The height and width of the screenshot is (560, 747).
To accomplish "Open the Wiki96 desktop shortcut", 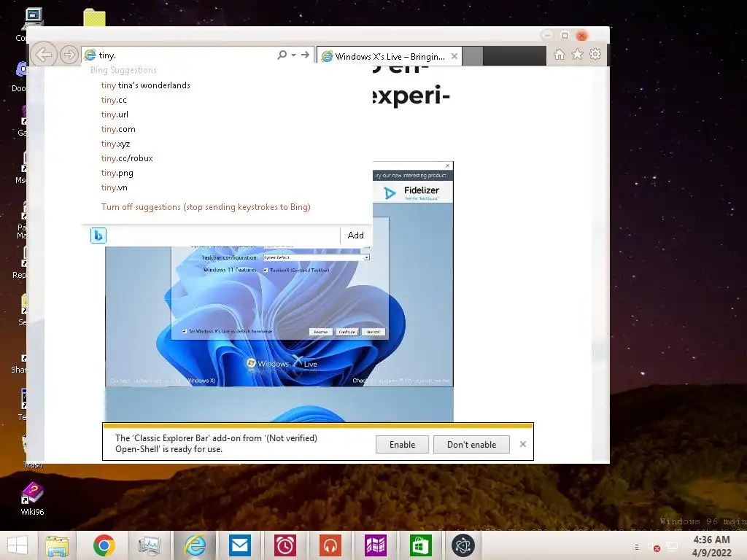I will [x=32, y=499].
